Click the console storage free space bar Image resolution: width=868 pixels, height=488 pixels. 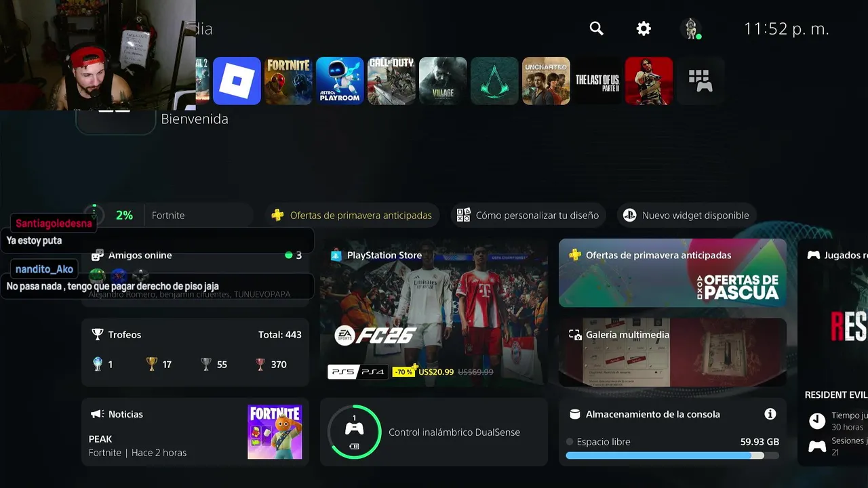[x=673, y=455]
